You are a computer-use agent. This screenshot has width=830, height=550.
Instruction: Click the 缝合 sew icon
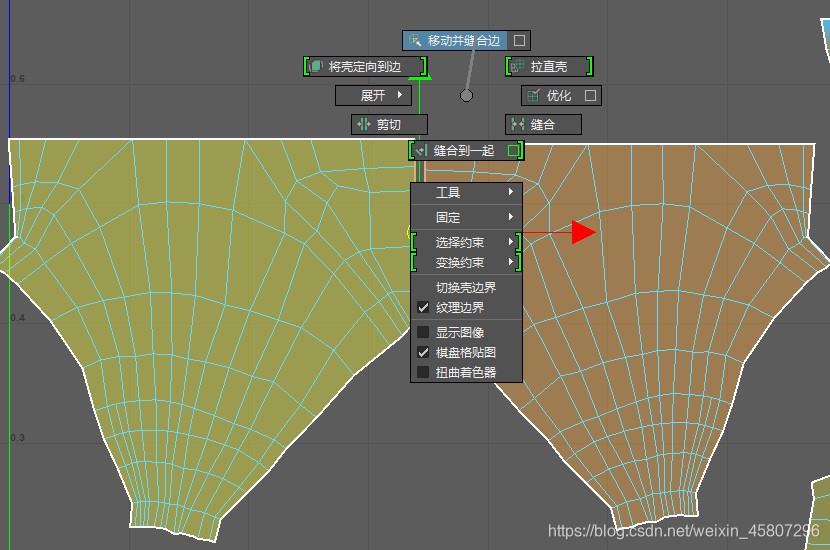[x=518, y=124]
